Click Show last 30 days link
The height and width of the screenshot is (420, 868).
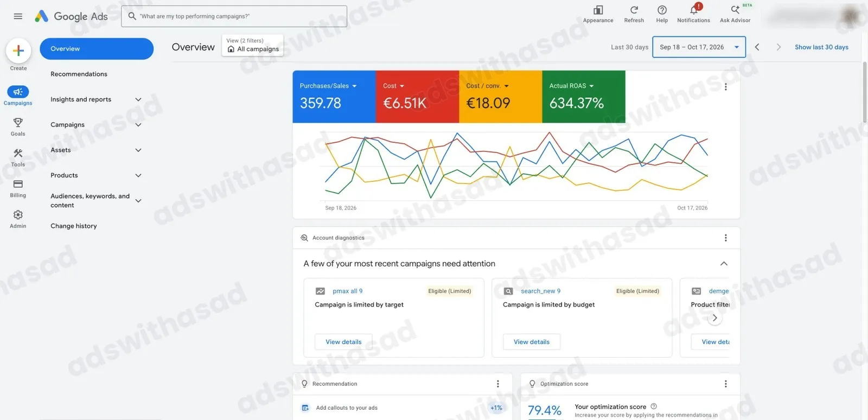(821, 47)
